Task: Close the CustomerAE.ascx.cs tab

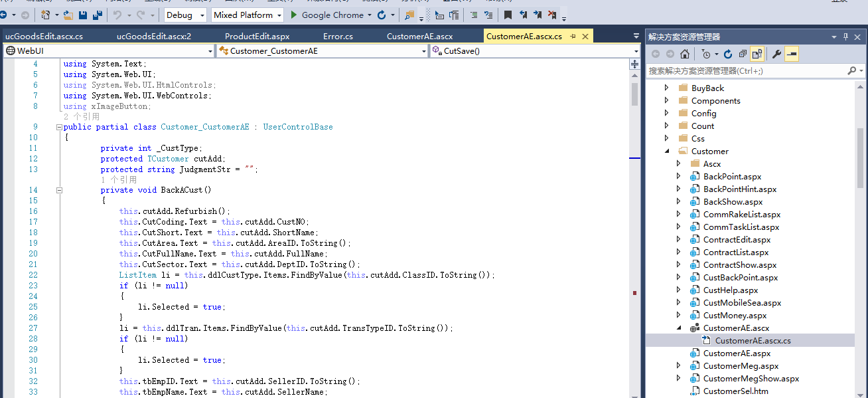Action: tap(585, 37)
